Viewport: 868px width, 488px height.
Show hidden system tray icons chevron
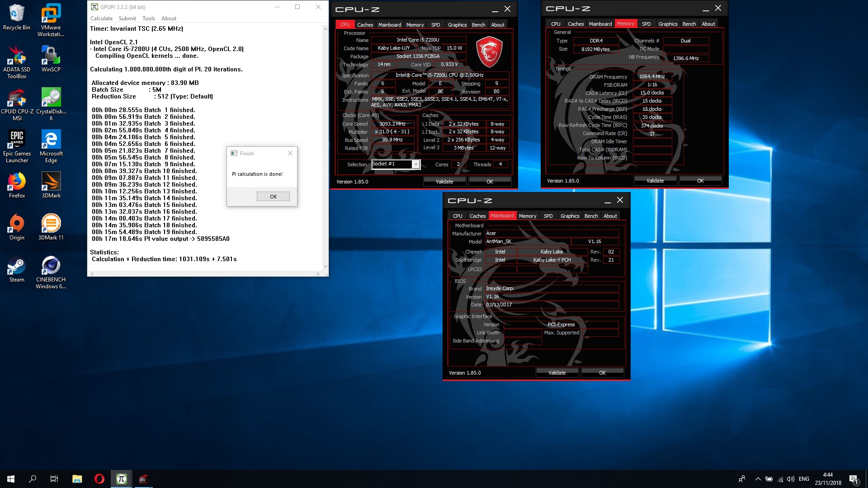point(758,479)
